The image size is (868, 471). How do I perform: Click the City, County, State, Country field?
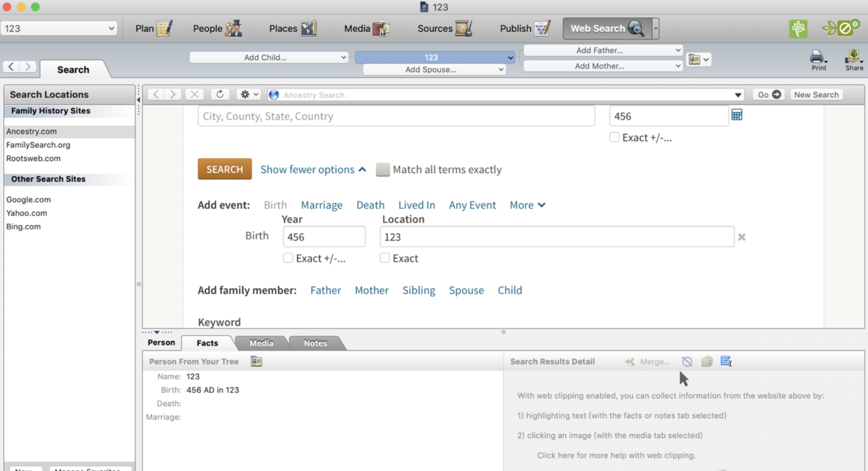click(x=397, y=116)
